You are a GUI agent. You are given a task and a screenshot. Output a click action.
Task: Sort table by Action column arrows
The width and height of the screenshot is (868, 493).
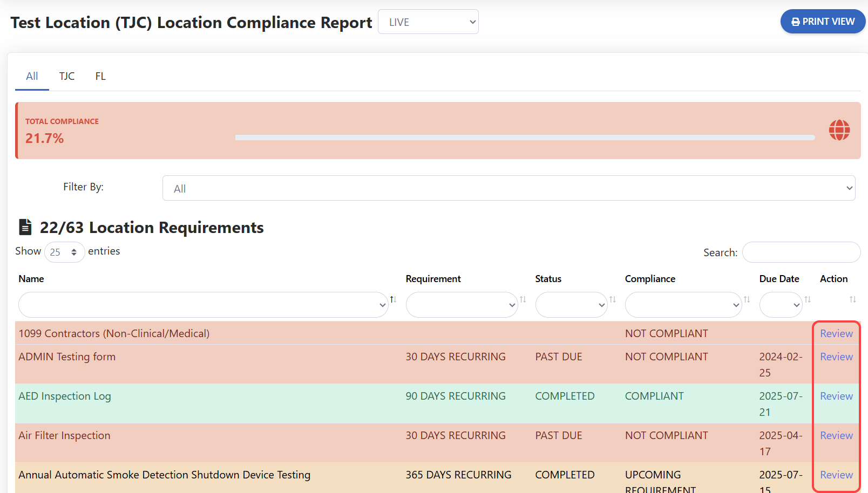click(852, 299)
